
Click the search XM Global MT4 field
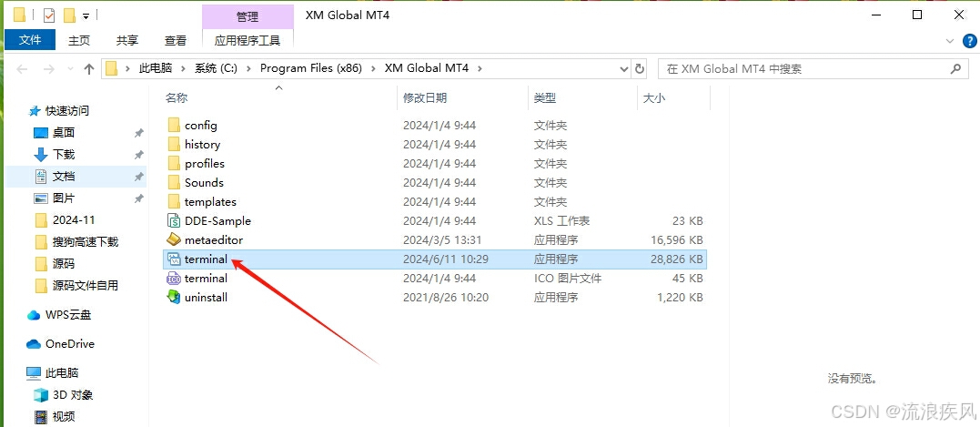click(813, 69)
